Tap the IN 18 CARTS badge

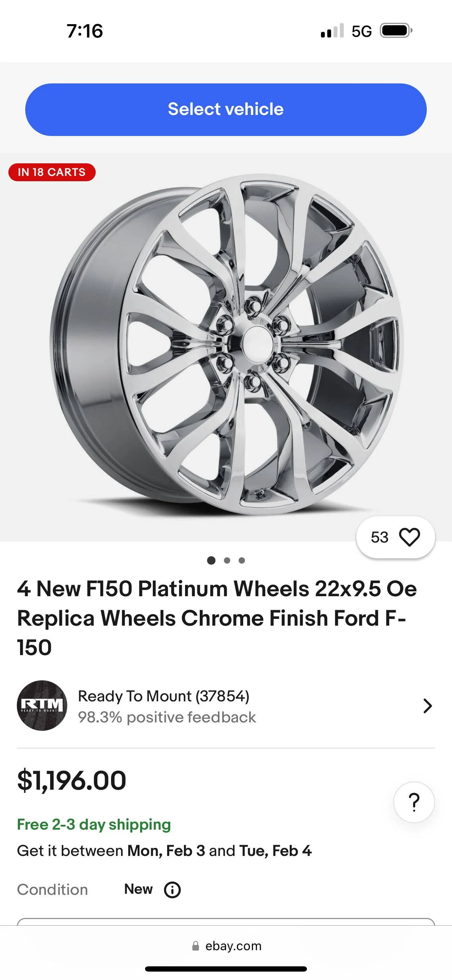(x=52, y=172)
